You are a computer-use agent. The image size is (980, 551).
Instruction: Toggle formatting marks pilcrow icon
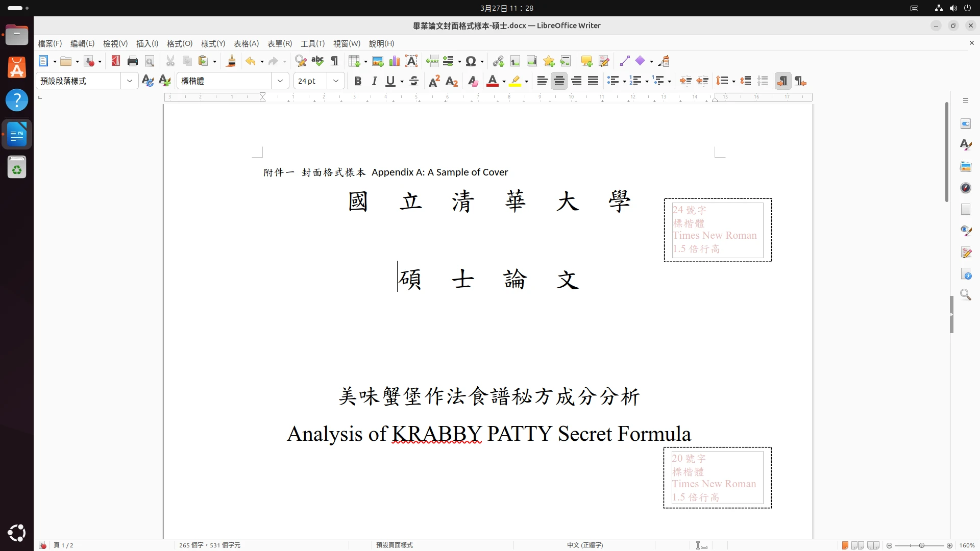coord(334,61)
